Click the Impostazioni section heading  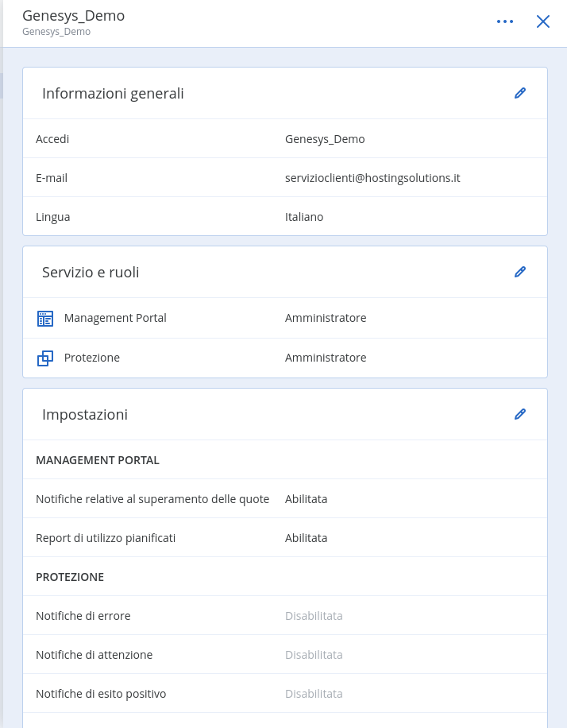(x=85, y=415)
